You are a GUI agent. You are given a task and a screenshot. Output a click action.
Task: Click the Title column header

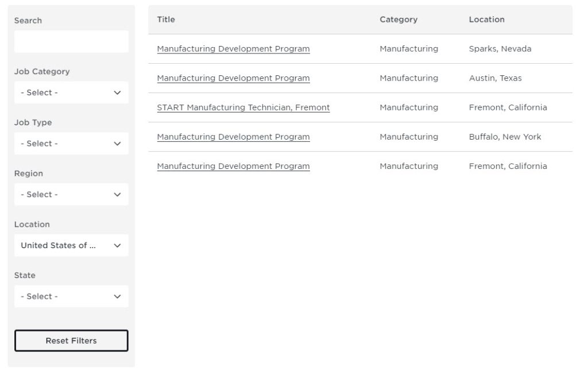[166, 20]
